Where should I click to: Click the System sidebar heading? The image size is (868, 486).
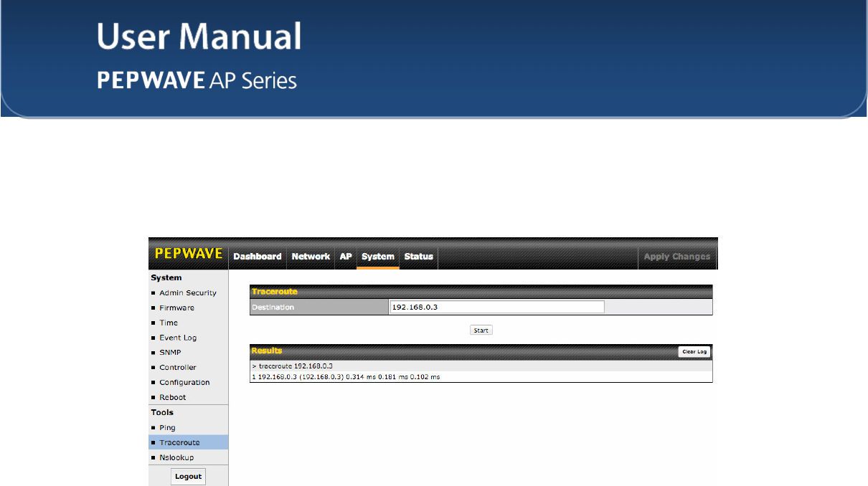tap(166, 277)
